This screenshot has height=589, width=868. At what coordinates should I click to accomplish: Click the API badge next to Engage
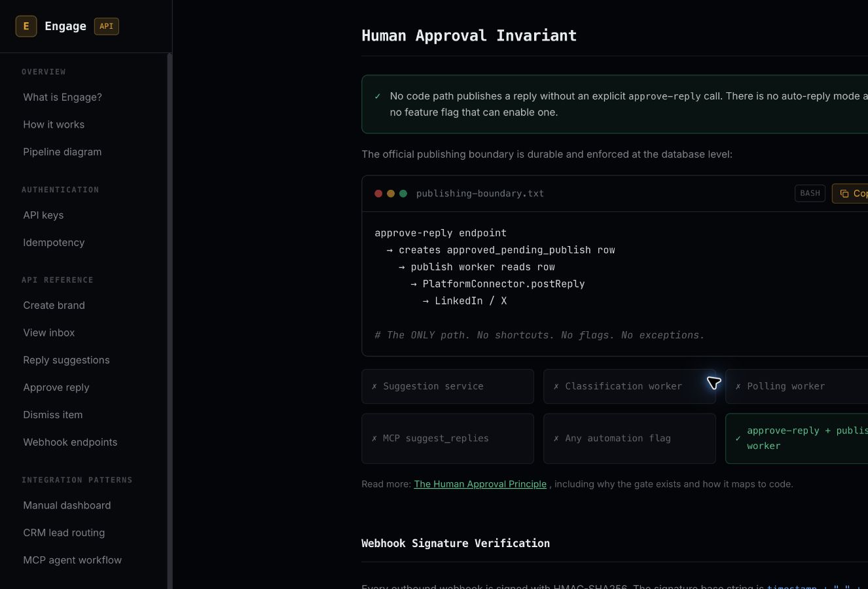click(x=107, y=26)
